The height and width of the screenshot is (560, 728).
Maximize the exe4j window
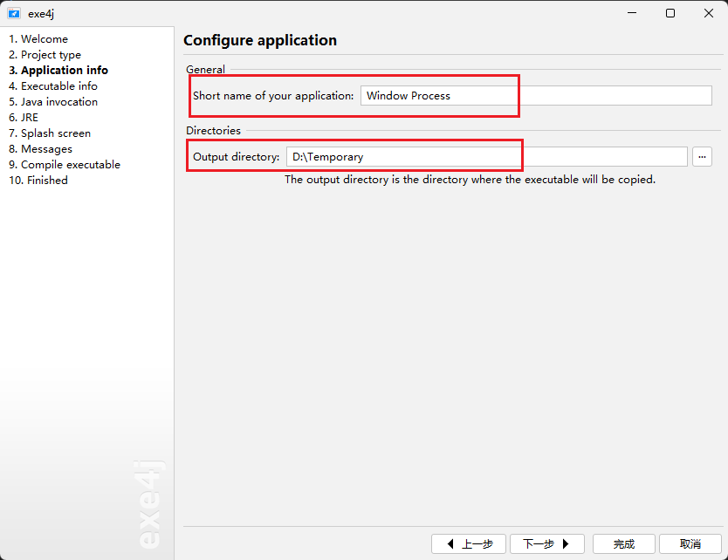click(x=670, y=13)
